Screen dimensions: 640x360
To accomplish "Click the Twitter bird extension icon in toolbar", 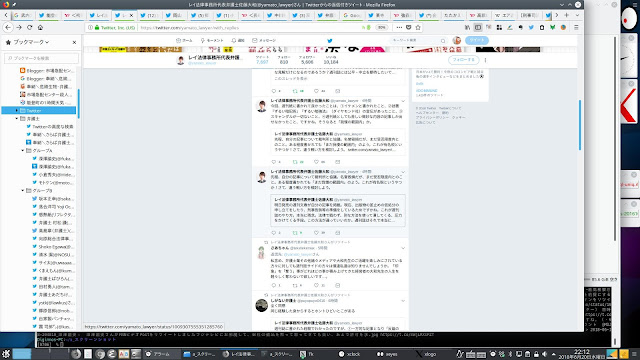I will [x=531, y=27].
